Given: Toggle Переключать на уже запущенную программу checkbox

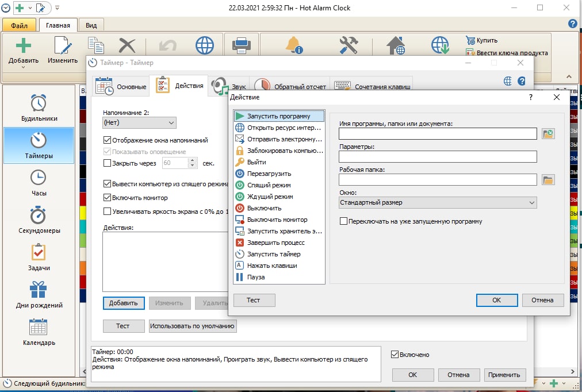Looking at the screenshot, I should coord(343,221).
